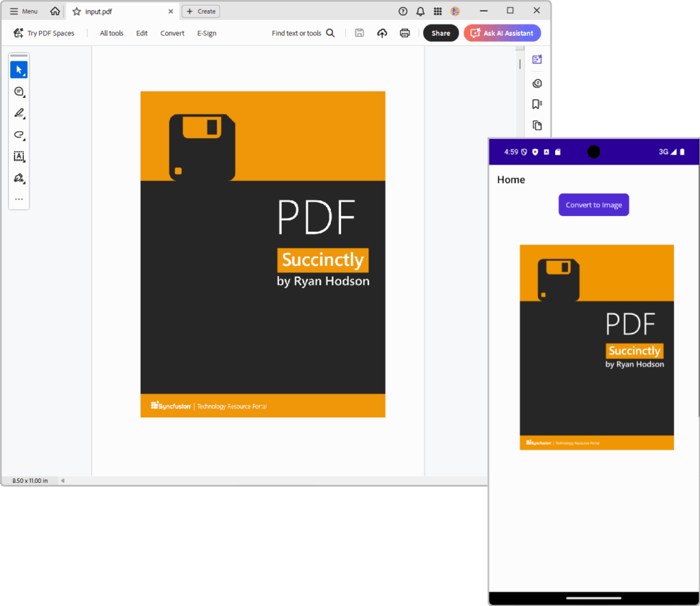Select the pencil markup tool

pos(19,113)
